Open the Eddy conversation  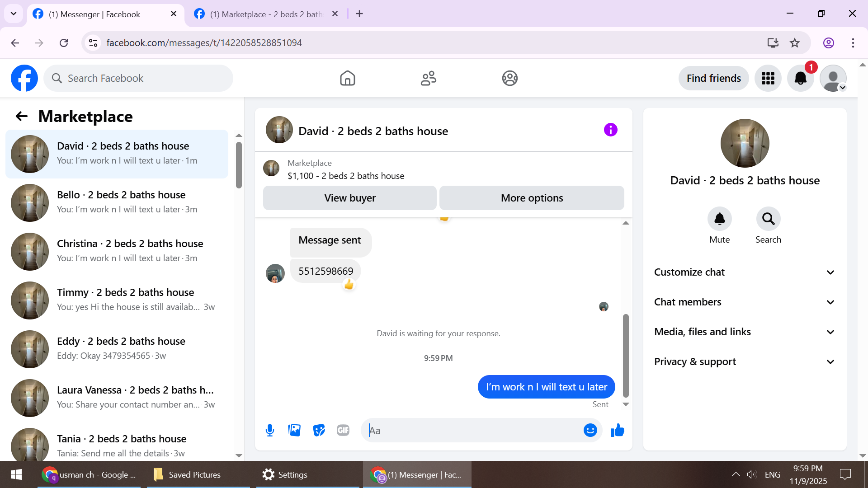pyautogui.click(x=117, y=349)
